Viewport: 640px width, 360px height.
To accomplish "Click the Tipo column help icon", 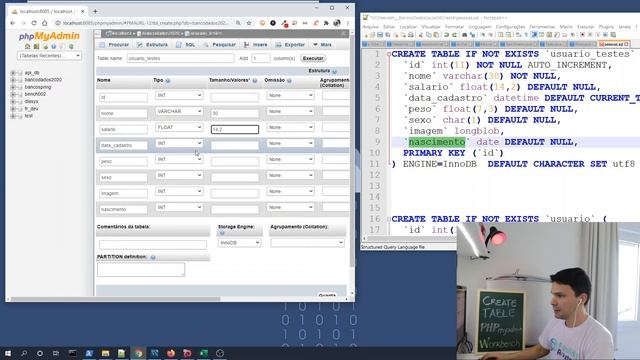I will (x=168, y=80).
